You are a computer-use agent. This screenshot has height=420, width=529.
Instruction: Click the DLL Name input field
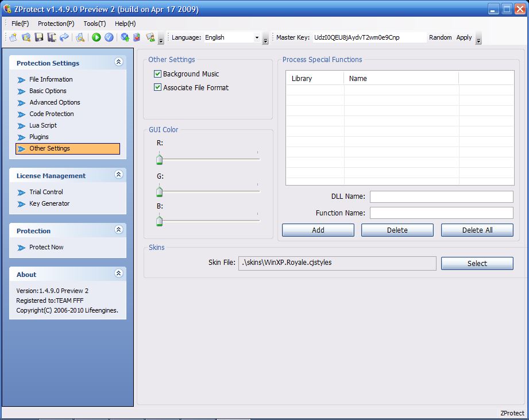442,196
